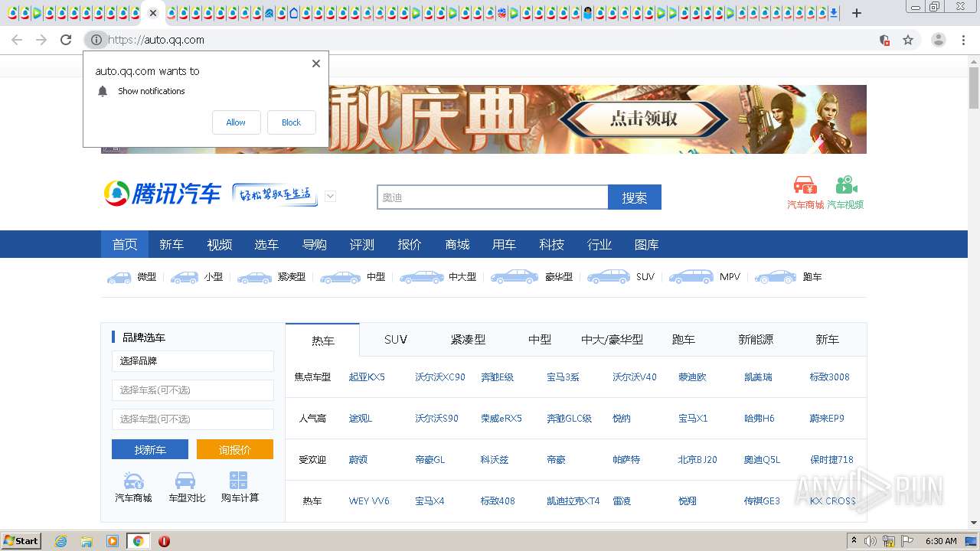Viewport: 980px width, 551px height.
Task: Open the 选择品牌 dropdown
Action: 193,361
